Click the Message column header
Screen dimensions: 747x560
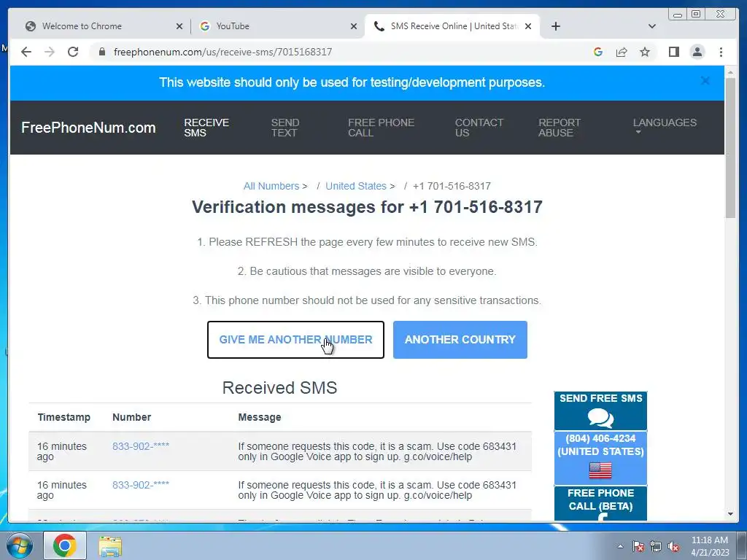260,417
